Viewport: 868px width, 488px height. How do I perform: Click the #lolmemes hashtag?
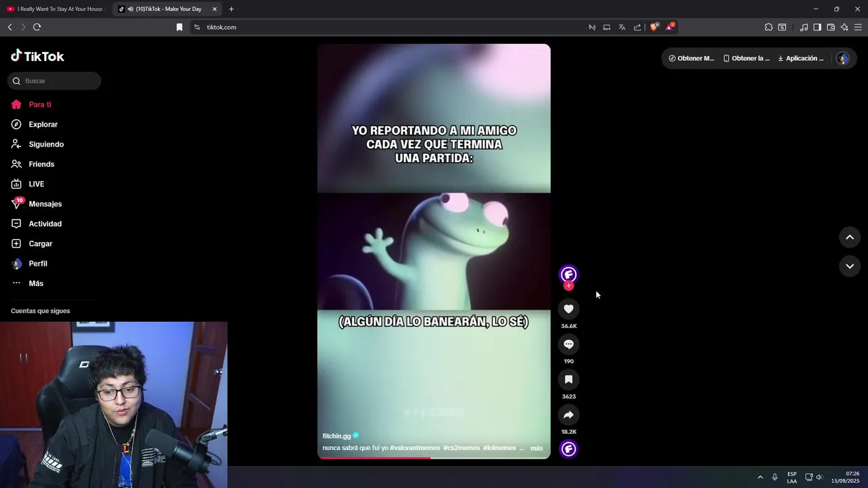pos(500,448)
